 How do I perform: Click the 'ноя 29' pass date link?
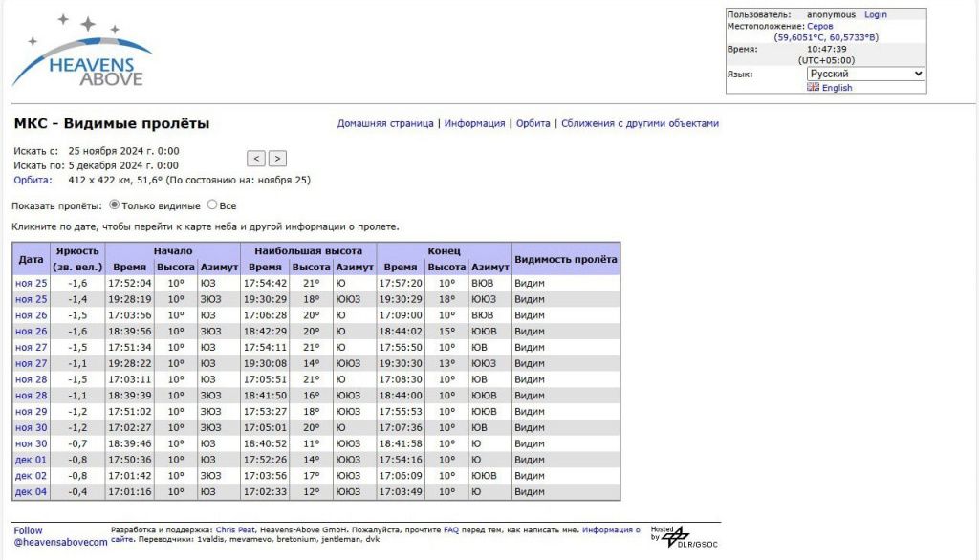[x=31, y=412]
